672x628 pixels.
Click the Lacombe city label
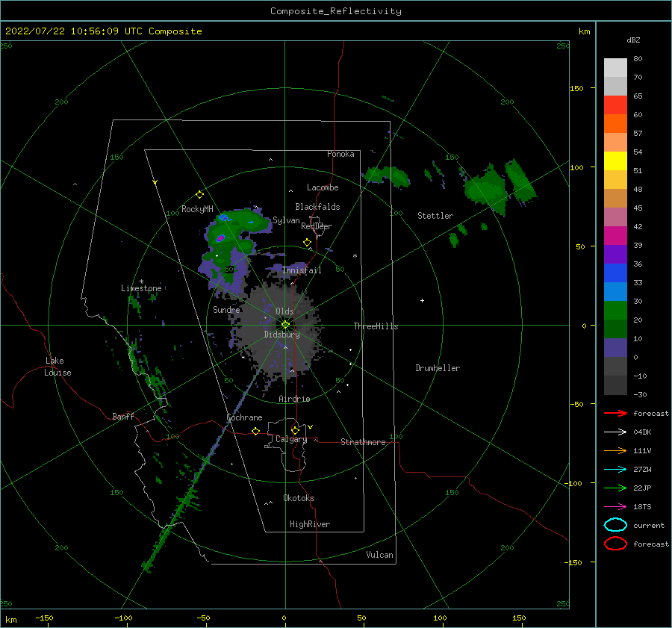point(323,187)
